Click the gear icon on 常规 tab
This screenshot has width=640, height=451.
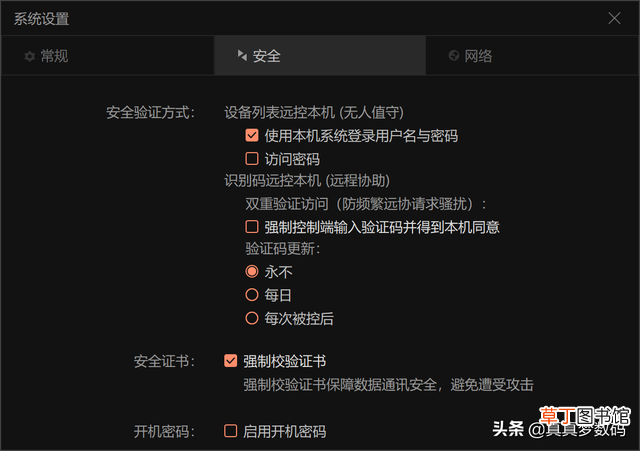pos(29,56)
